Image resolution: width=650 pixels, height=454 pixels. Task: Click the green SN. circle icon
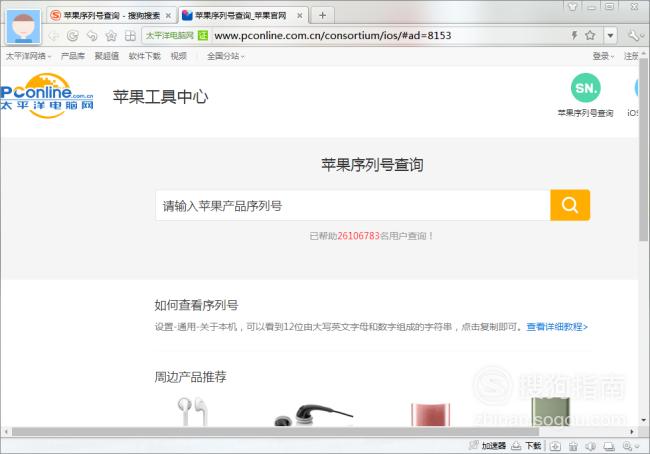click(x=585, y=88)
